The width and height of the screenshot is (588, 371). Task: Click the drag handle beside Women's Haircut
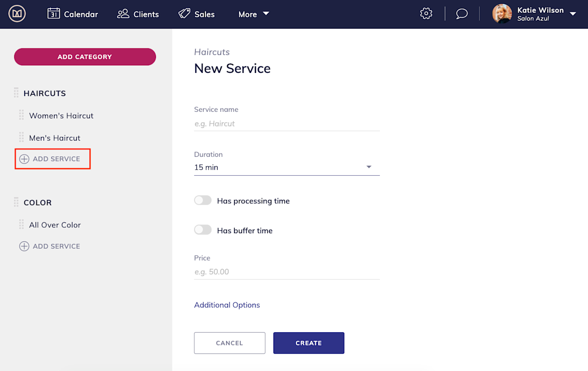tap(21, 115)
